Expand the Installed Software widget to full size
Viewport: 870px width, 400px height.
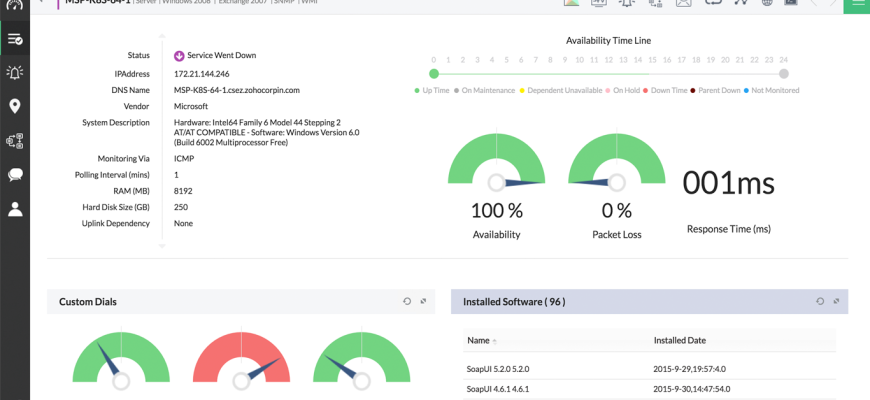pyautogui.click(x=836, y=301)
